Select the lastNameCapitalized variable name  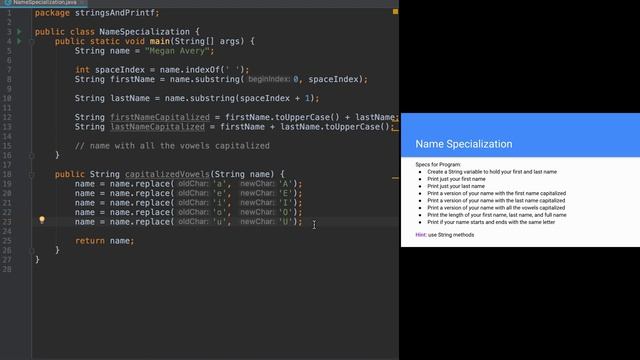tap(157, 127)
